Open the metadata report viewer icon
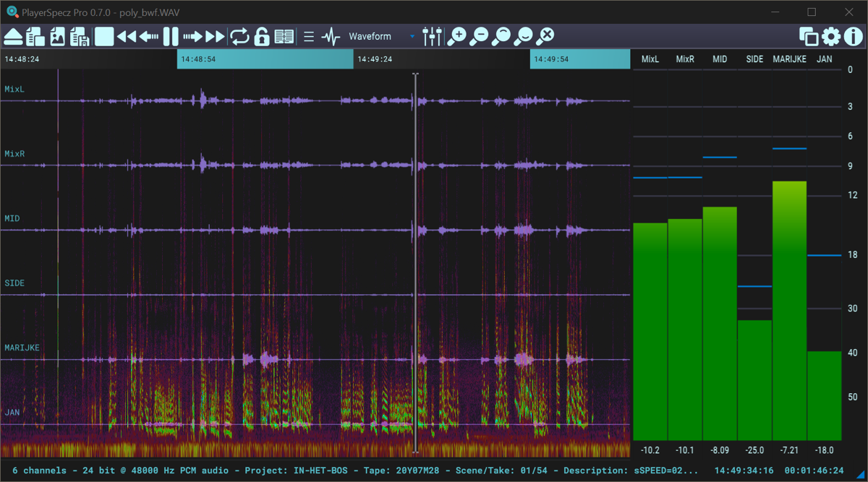The height and width of the screenshot is (482, 868). pyautogui.click(x=284, y=36)
